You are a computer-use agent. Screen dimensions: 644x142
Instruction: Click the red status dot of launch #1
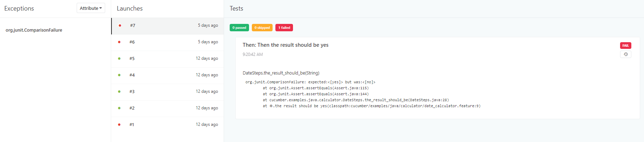click(x=119, y=124)
